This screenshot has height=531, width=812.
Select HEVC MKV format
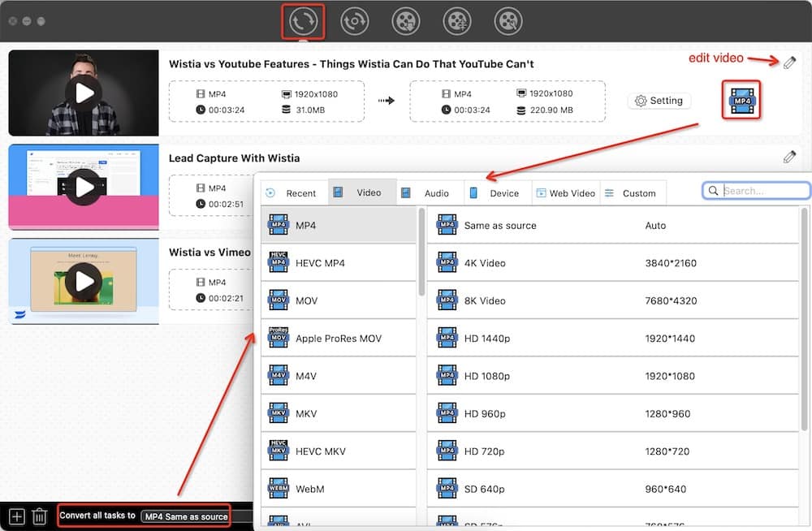[339, 451]
